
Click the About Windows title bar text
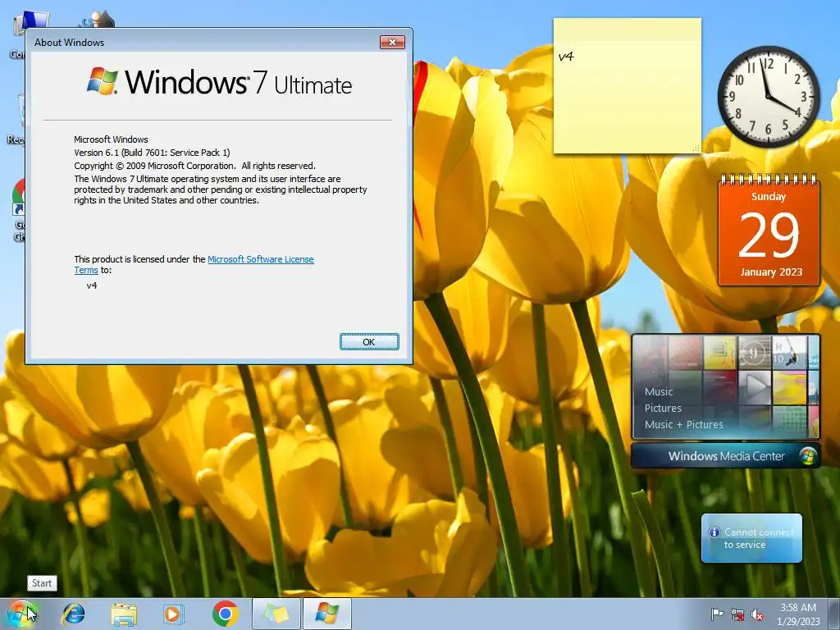tap(69, 43)
